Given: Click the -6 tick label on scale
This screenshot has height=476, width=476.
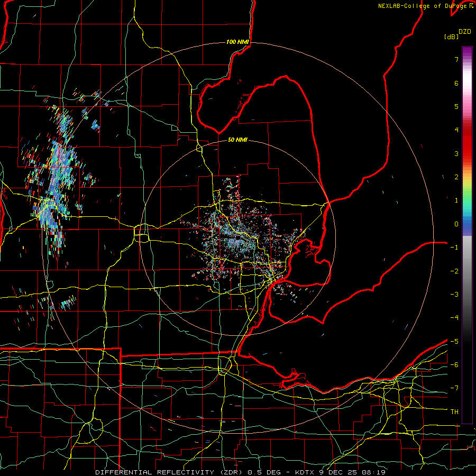Looking at the screenshot, I should [x=454, y=365].
